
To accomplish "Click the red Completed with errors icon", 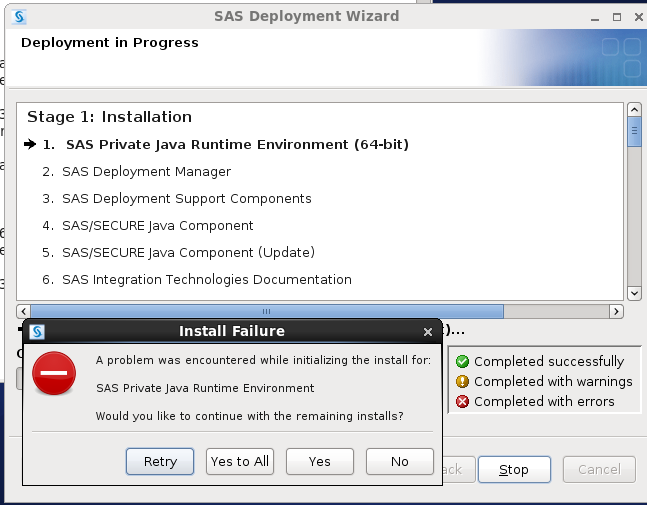I will click(462, 401).
